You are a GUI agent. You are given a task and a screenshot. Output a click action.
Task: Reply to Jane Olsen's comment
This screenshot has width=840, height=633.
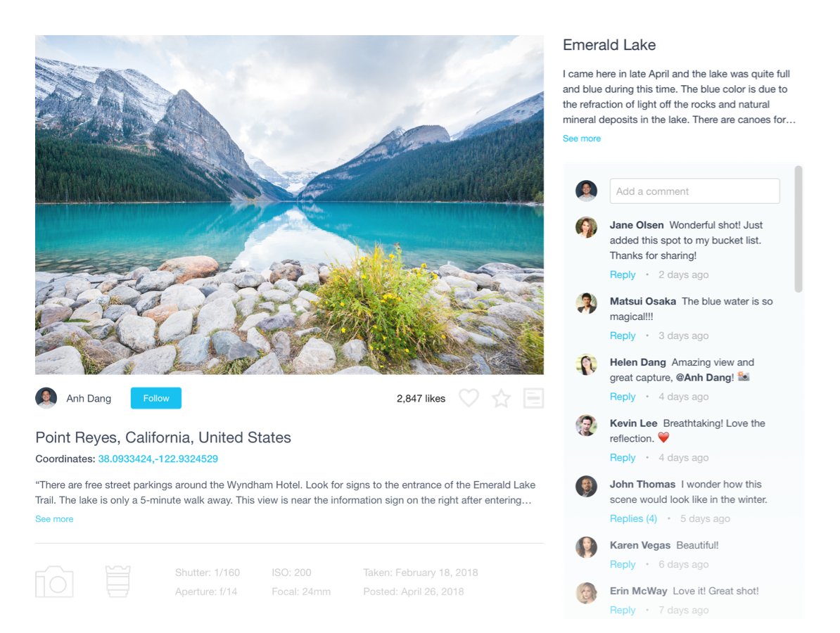point(623,274)
